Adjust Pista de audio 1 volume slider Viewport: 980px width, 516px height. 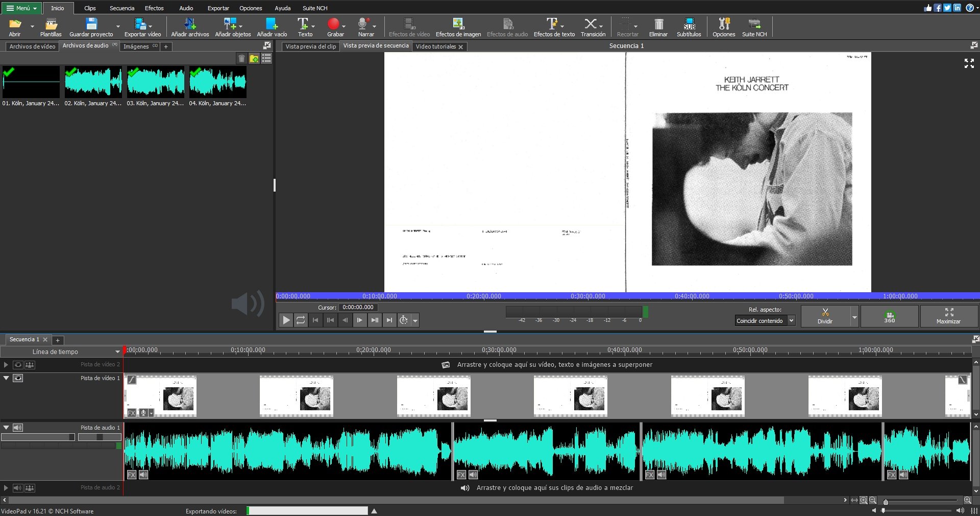(38, 437)
